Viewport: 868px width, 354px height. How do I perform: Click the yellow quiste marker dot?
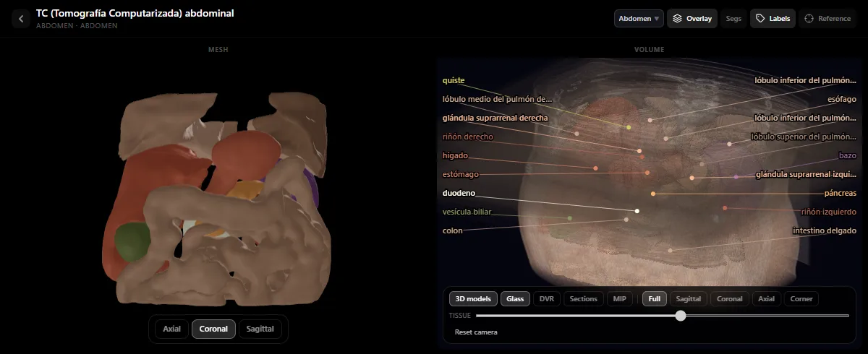(x=629, y=127)
